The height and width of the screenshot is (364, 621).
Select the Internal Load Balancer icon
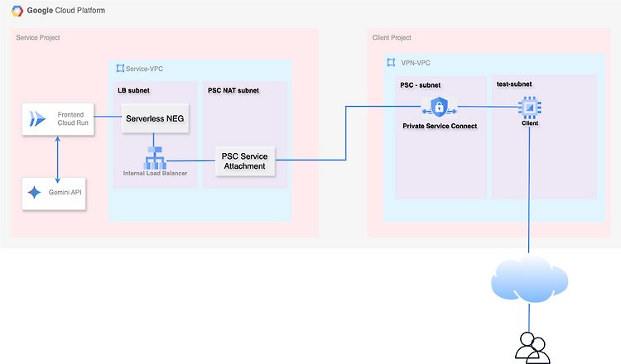click(155, 158)
